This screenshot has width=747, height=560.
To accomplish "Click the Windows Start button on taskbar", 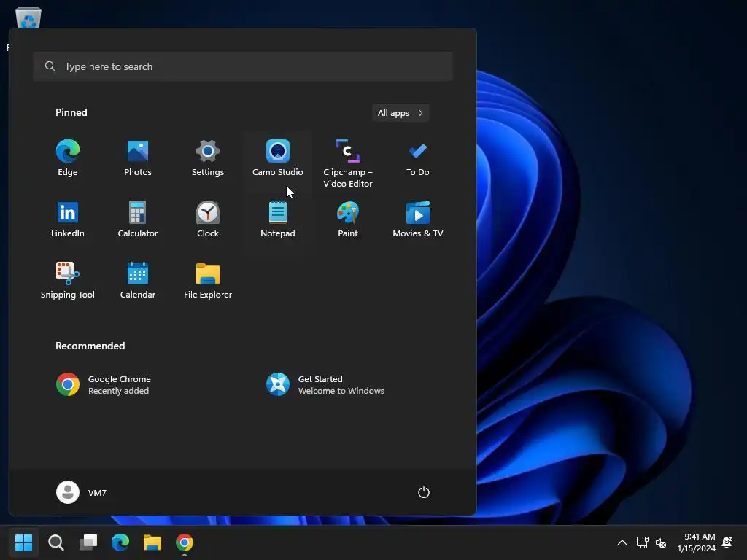I will 24,542.
